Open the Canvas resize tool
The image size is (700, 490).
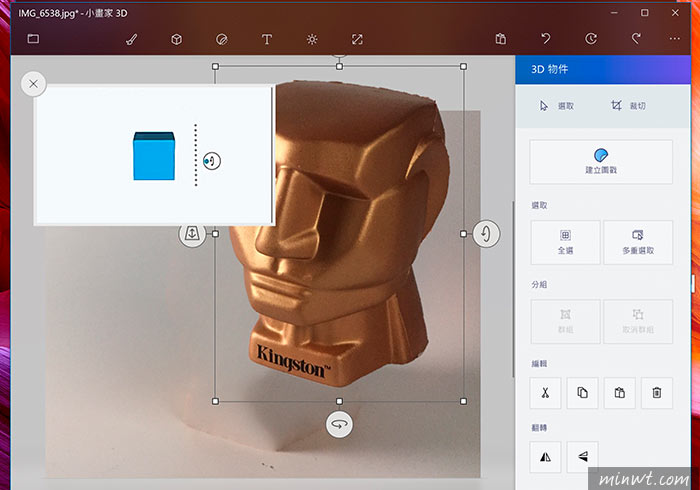tap(357, 40)
